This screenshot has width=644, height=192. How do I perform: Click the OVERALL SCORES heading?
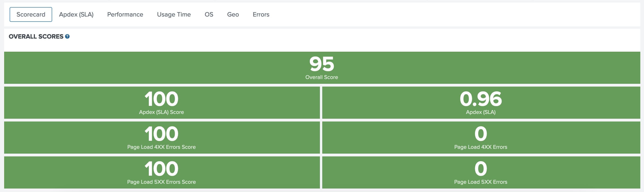coord(36,36)
